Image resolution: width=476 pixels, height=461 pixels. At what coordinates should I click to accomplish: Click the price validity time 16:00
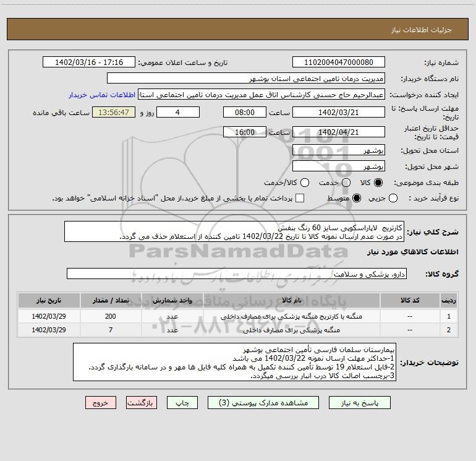245,132
